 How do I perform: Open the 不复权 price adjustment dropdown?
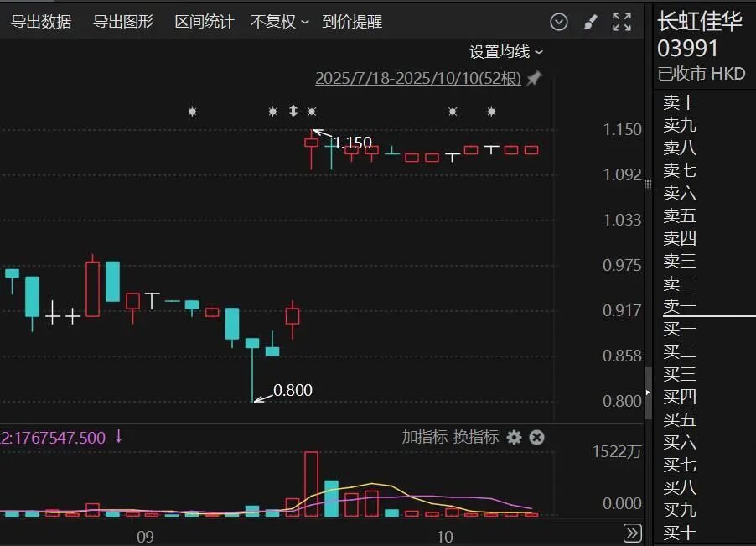click(277, 22)
